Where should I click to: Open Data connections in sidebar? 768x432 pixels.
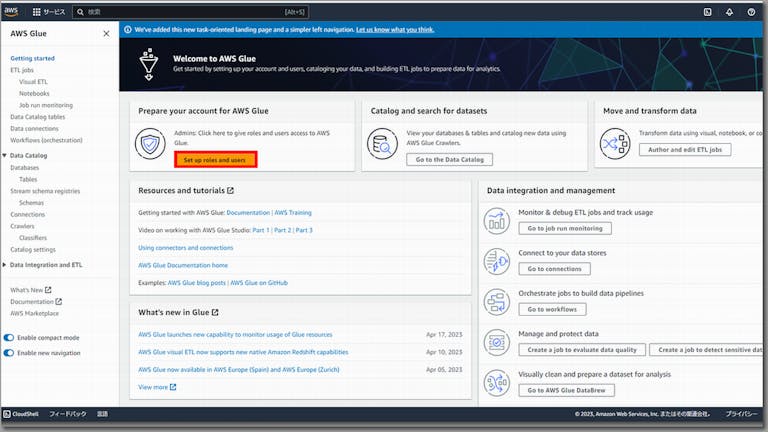[34, 129]
